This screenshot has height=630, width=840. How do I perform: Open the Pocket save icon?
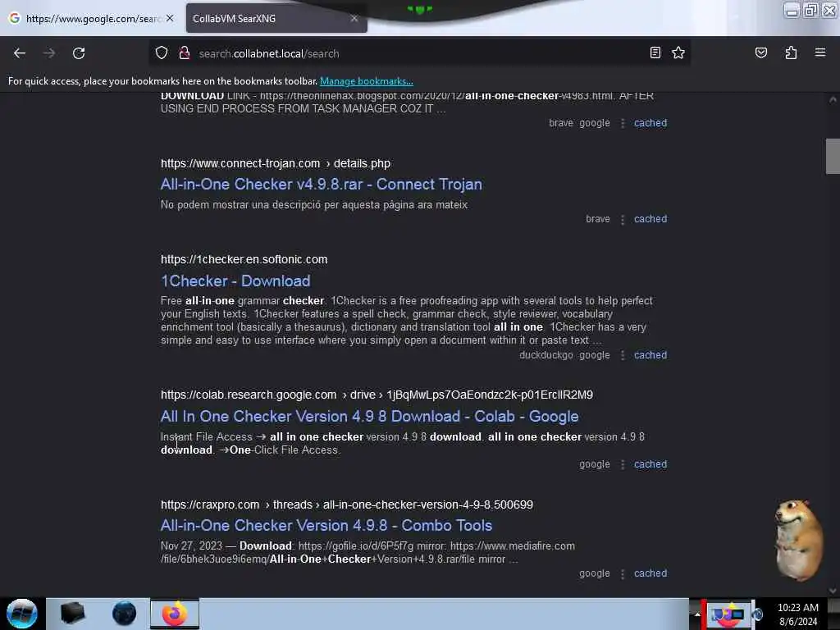pos(760,52)
